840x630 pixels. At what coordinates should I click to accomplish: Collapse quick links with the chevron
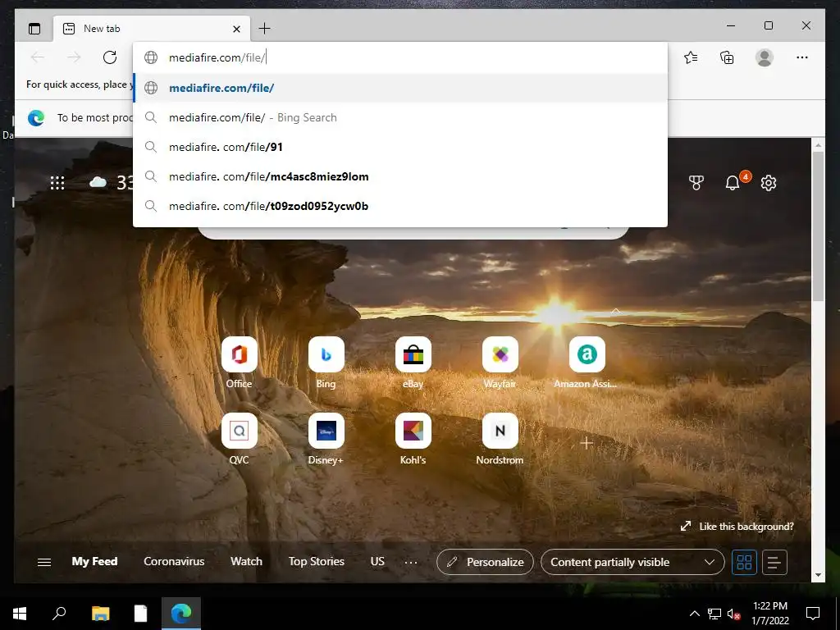point(616,311)
